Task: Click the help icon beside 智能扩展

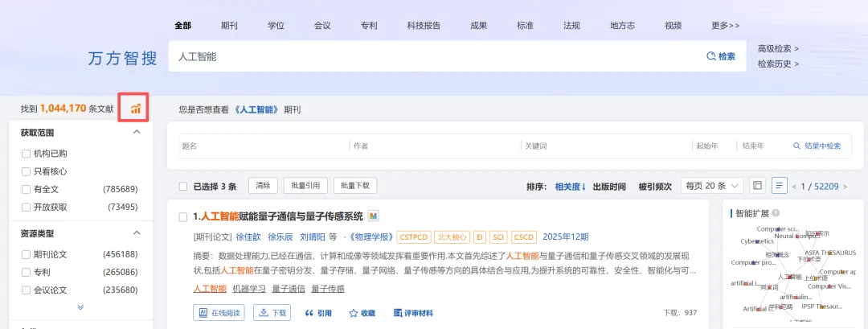Action: [x=776, y=213]
